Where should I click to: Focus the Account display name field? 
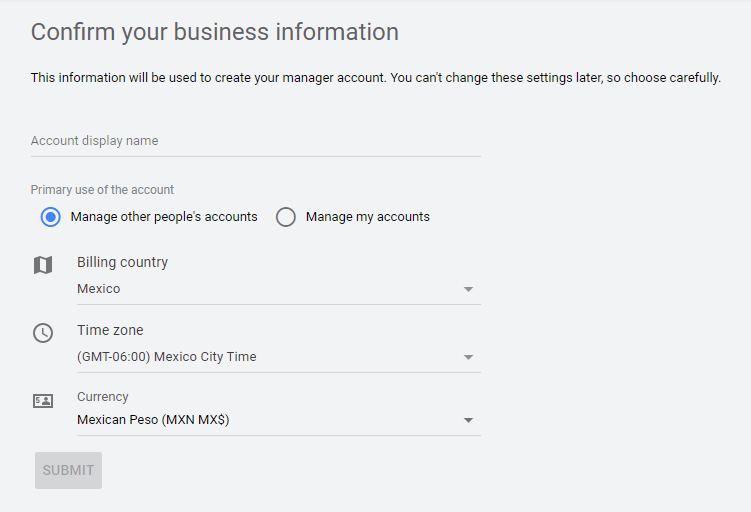(255, 141)
